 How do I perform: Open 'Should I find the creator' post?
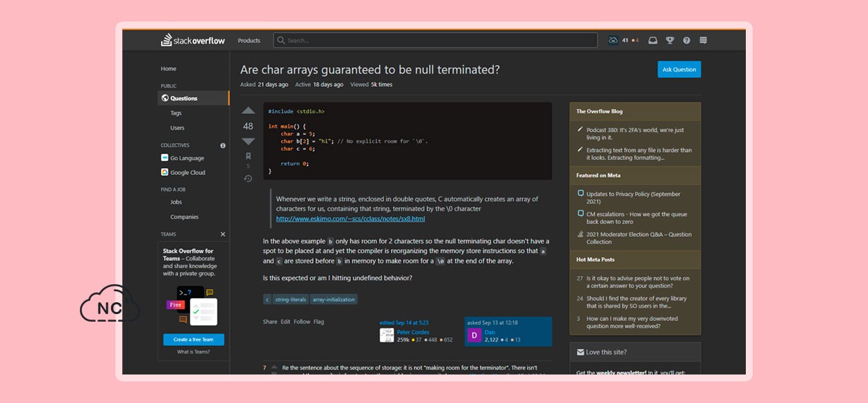(x=637, y=302)
